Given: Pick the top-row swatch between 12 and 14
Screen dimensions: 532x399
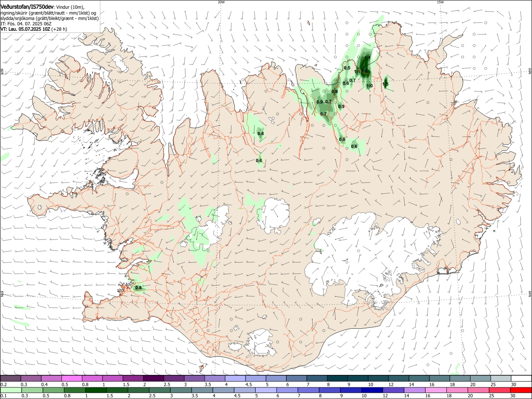Looking at the screenshot, I should coord(398,378).
